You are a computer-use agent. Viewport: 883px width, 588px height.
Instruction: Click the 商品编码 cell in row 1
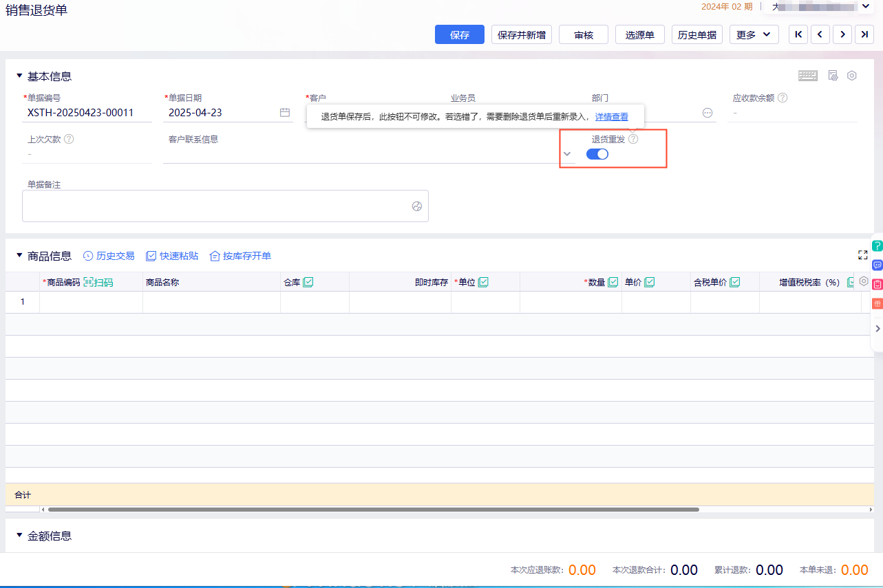[x=92, y=302]
